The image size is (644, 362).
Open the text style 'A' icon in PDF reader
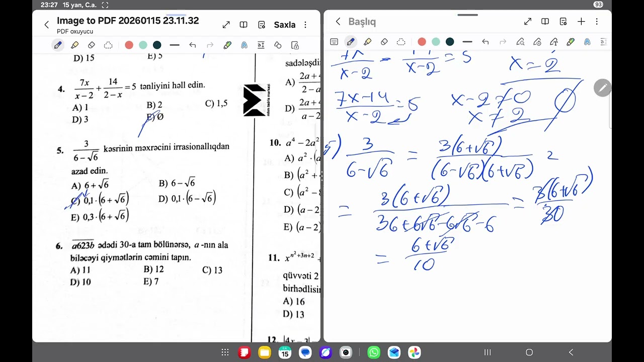[244, 45]
